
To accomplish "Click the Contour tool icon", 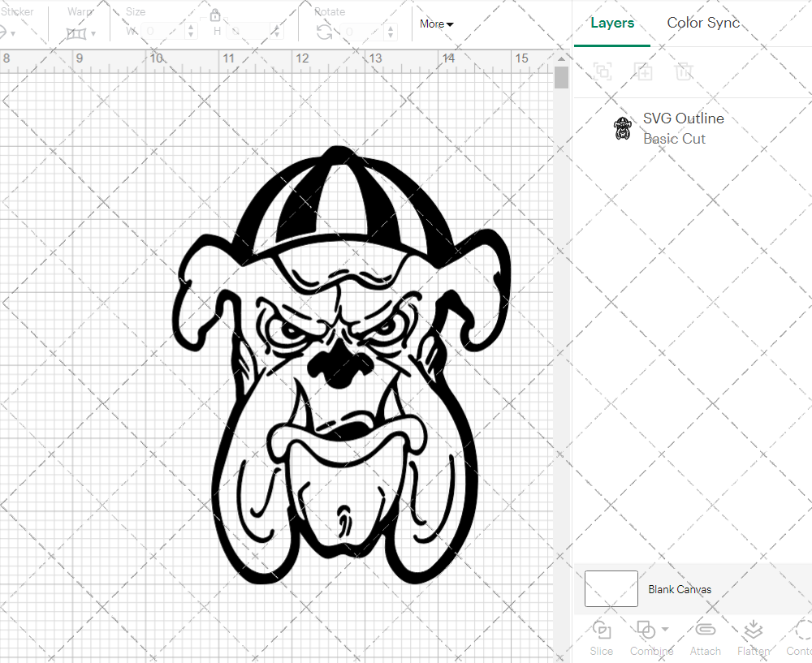I will (800, 630).
